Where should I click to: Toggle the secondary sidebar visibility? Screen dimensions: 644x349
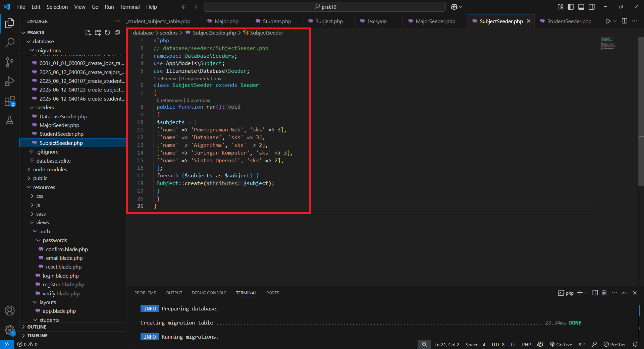coord(592,7)
